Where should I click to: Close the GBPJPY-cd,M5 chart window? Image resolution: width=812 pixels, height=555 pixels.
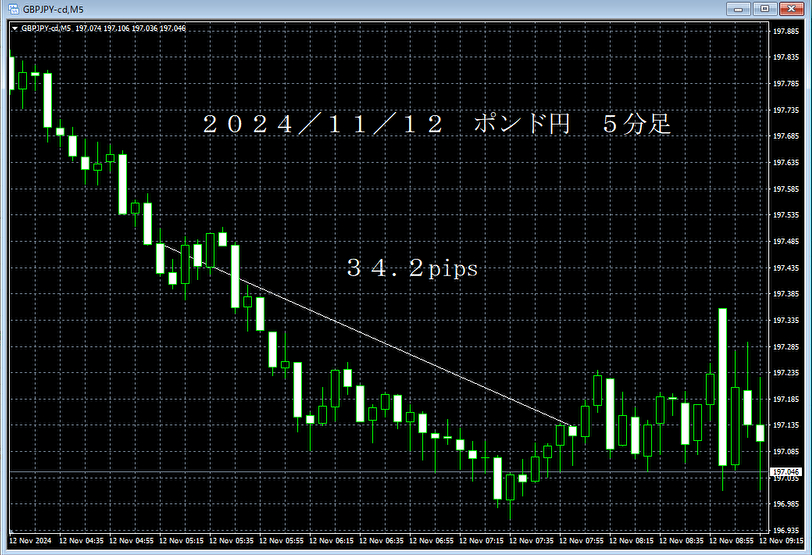pos(791,9)
